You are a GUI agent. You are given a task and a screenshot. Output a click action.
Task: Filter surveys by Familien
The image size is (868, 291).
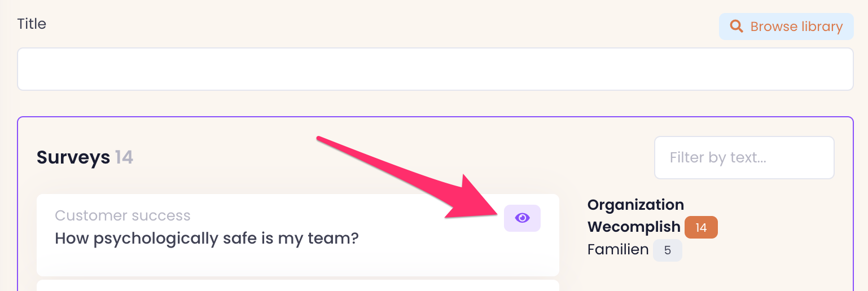coord(618,249)
